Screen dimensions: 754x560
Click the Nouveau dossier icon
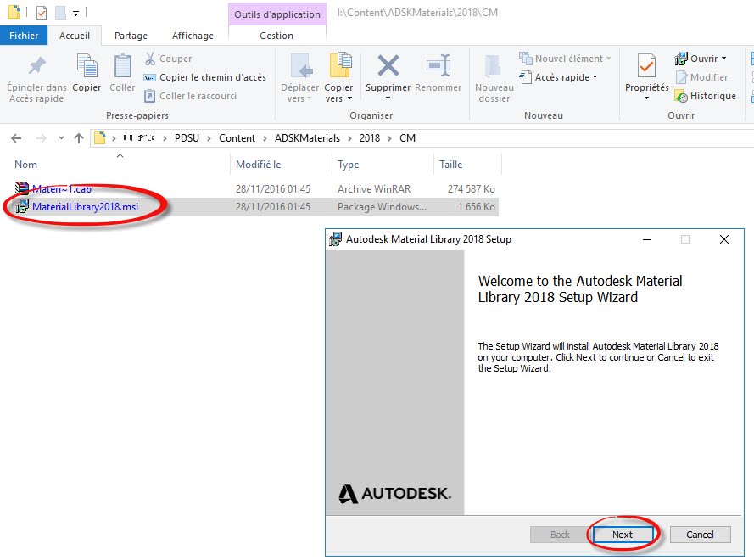click(x=493, y=66)
